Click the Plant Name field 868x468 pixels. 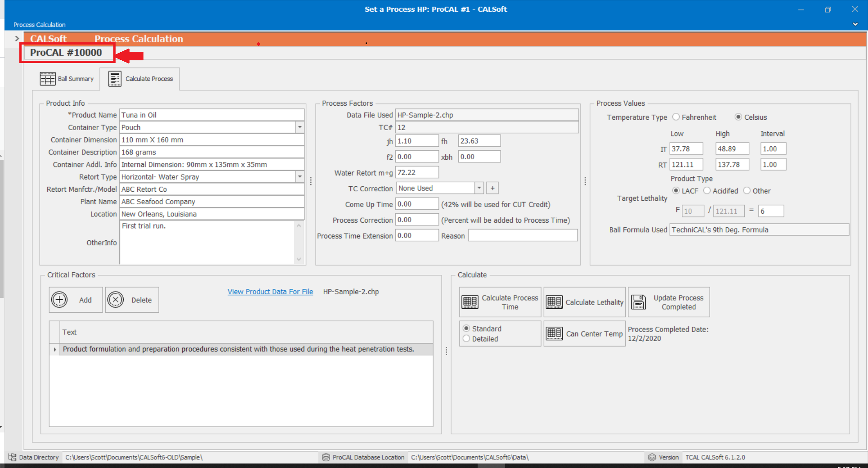tap(212, 202)
